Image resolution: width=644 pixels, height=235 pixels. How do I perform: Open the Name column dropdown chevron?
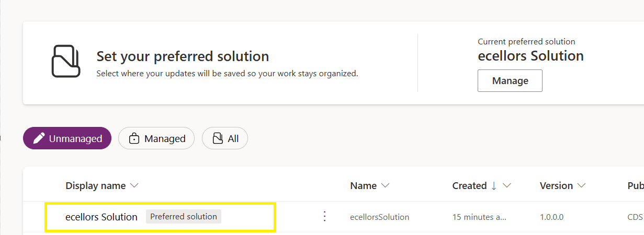point(386,186)
